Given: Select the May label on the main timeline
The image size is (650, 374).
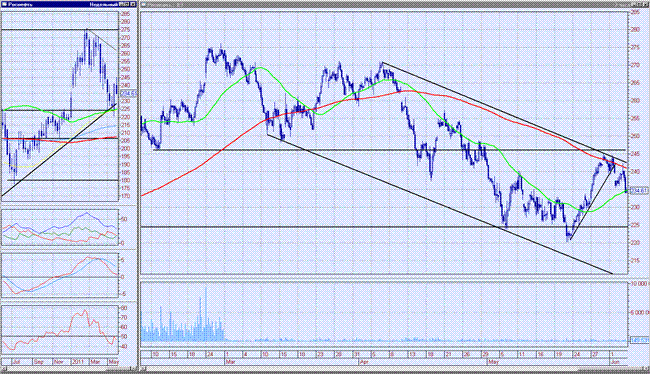Looking at the screenshot, I should coord(493,362).
